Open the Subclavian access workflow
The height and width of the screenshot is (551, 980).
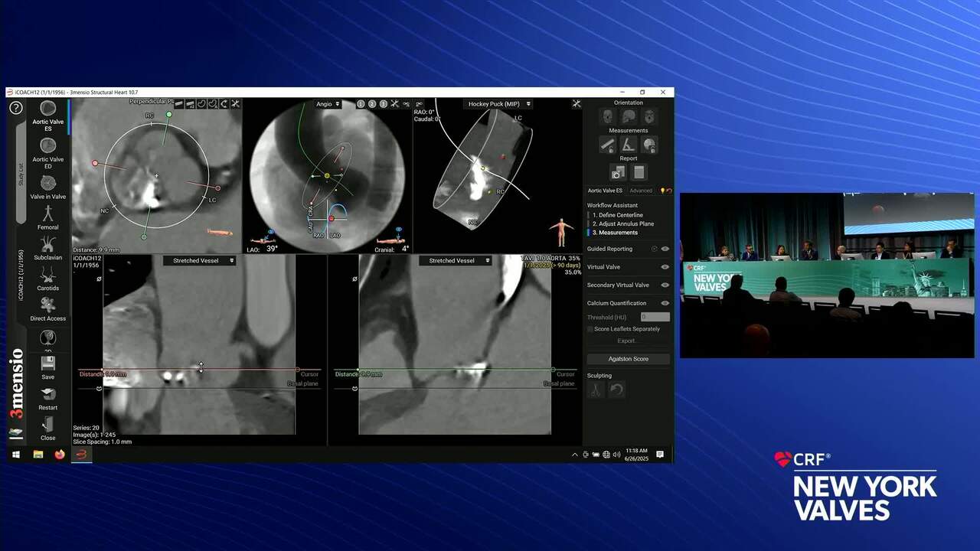point(47,248)
